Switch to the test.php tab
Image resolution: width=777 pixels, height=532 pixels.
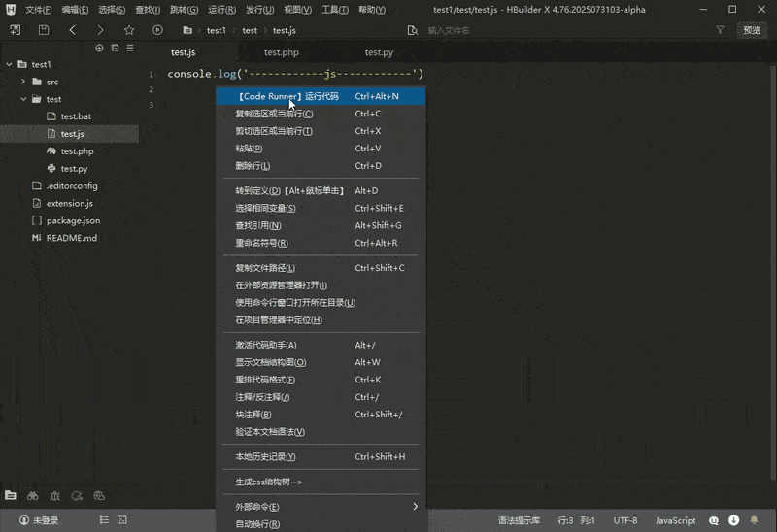(x=281, y=52)
